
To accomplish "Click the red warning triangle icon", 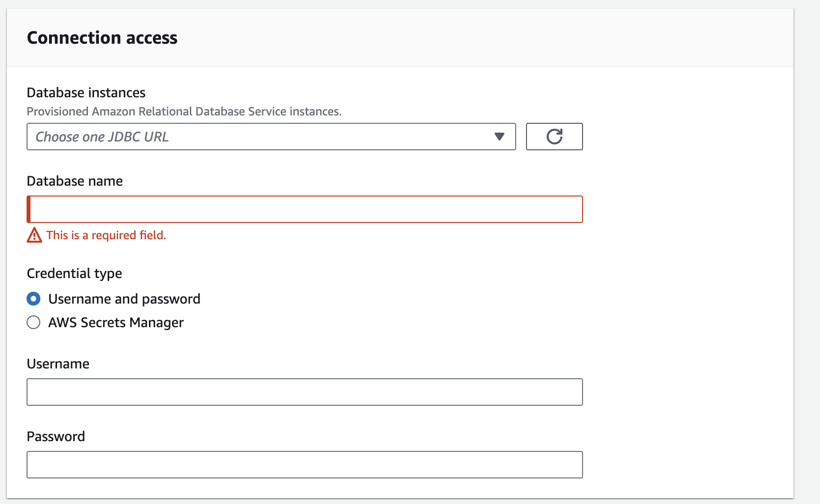I will pyautogui.click(x=34, y=235).
